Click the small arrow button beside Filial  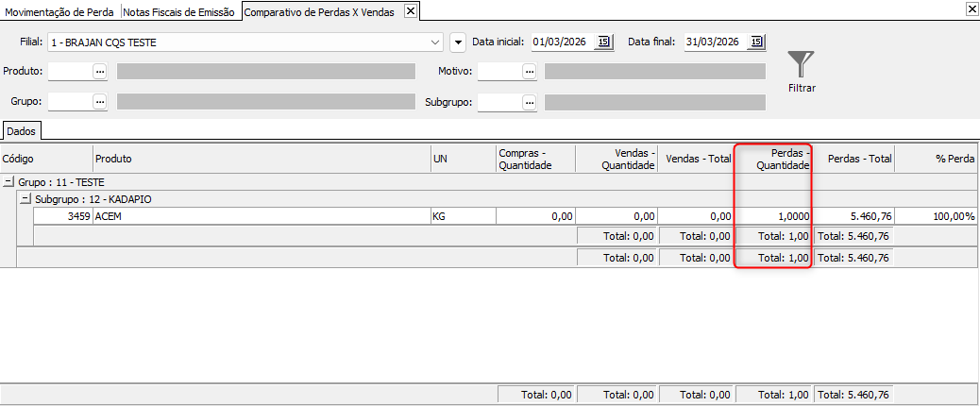pyautogui.click(x=458, y=42)
